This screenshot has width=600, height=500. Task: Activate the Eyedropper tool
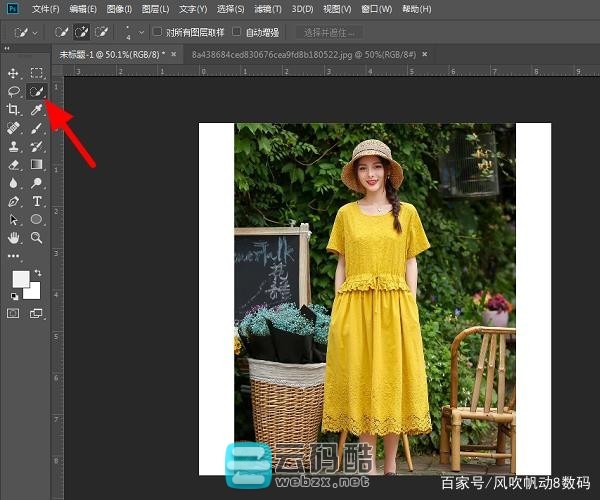coord(36,109)
